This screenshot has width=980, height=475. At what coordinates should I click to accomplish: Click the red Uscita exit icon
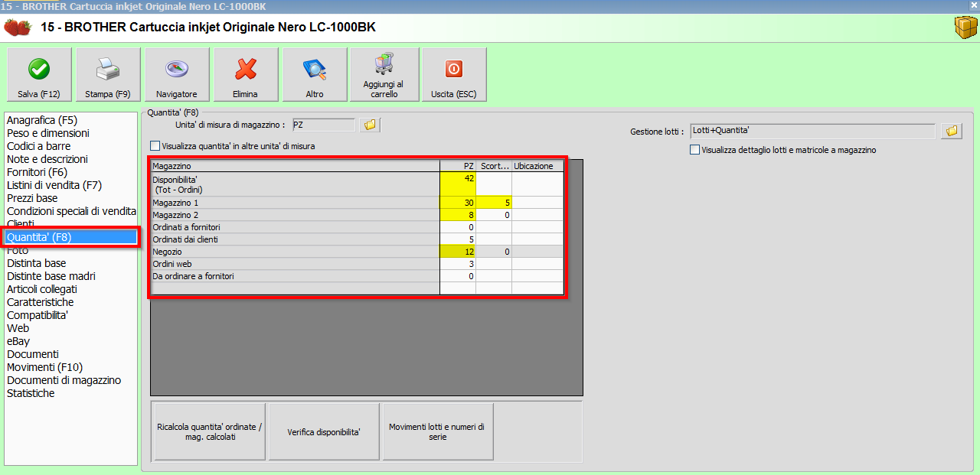(x=454, y=70)
